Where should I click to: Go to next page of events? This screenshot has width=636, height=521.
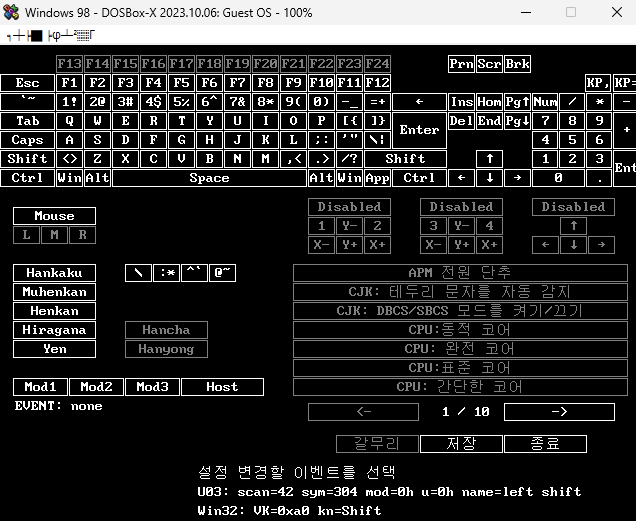click(559, 412)
